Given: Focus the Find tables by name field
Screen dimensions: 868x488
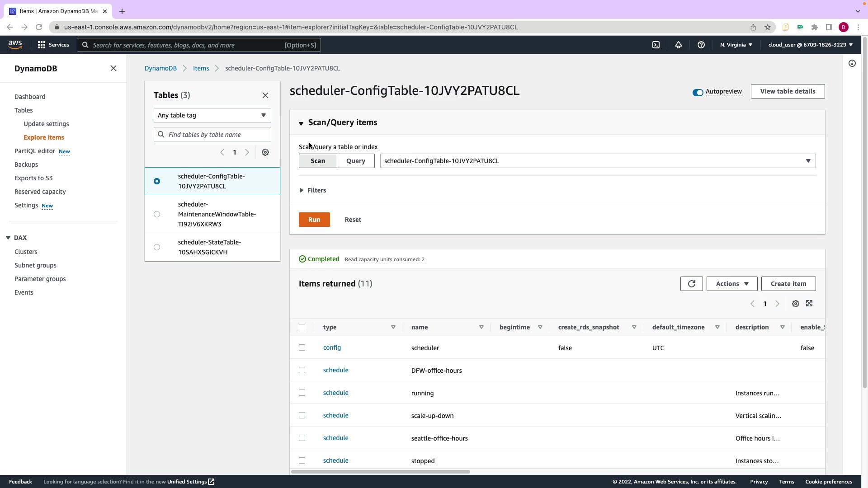Looking at the screenshot, I should coord(217,135).
